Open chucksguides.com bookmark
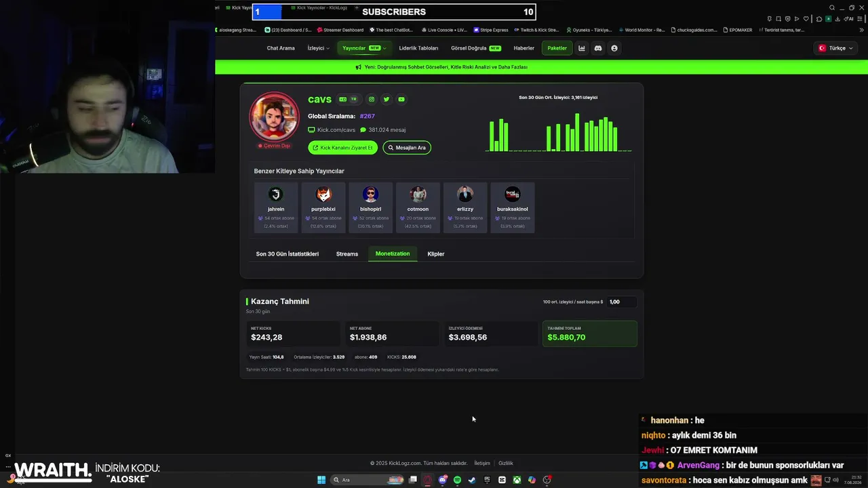 [x=694, y=30]
